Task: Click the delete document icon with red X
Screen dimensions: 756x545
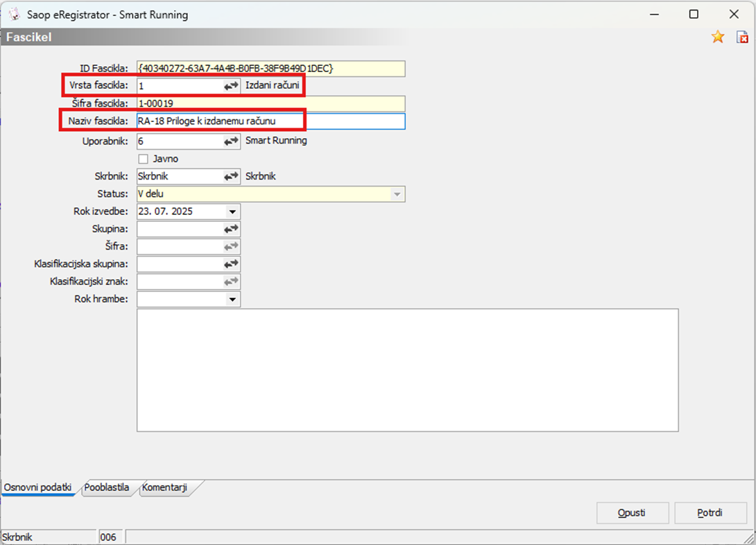Action: pos(742,37)
